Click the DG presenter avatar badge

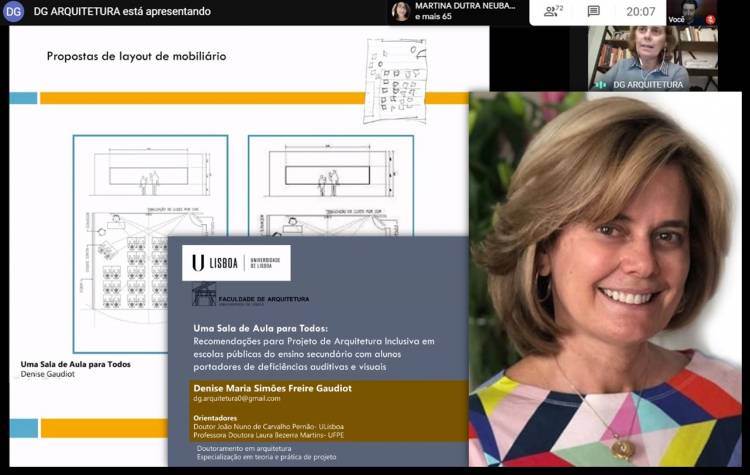13,11
